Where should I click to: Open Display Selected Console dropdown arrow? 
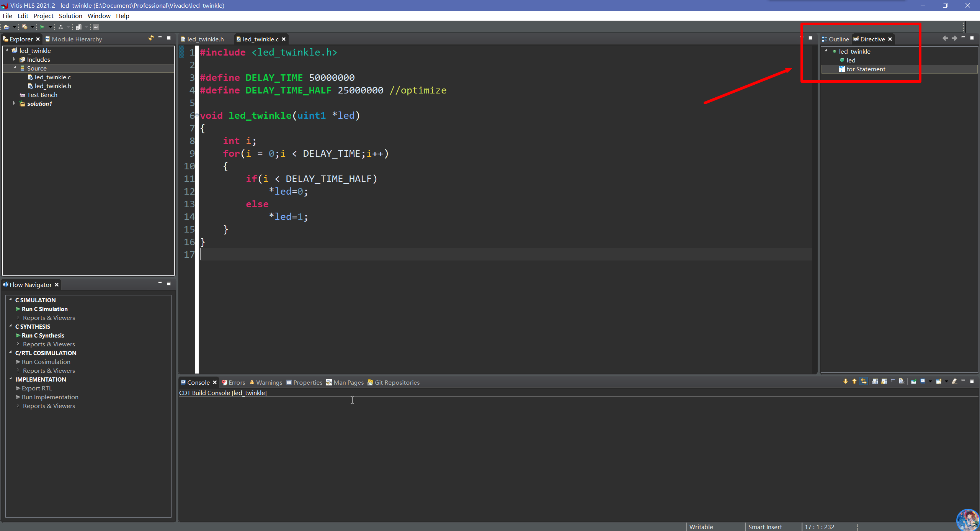[x=930, y=382]
